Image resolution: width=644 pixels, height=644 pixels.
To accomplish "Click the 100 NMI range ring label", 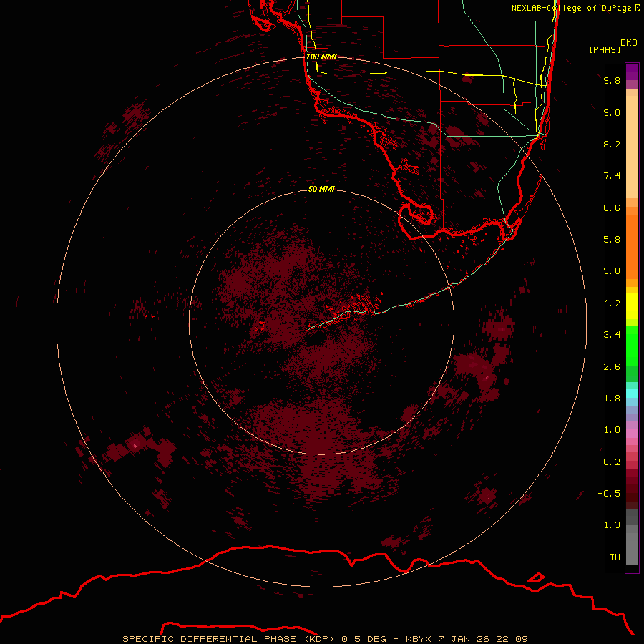I will (321, 57).
